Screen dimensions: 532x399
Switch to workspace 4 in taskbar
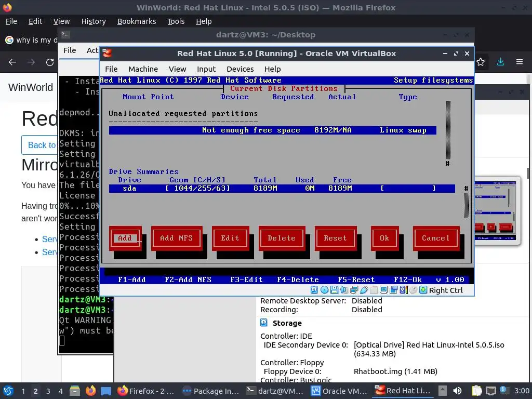[x=60, y=391]
